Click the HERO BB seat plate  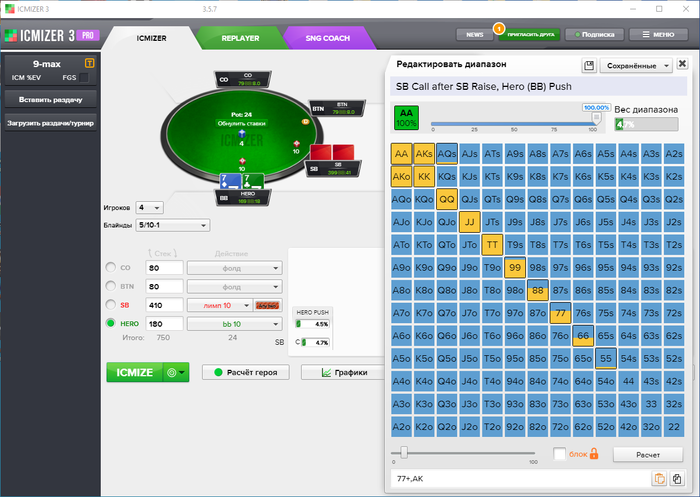click(x=243, y=198)
